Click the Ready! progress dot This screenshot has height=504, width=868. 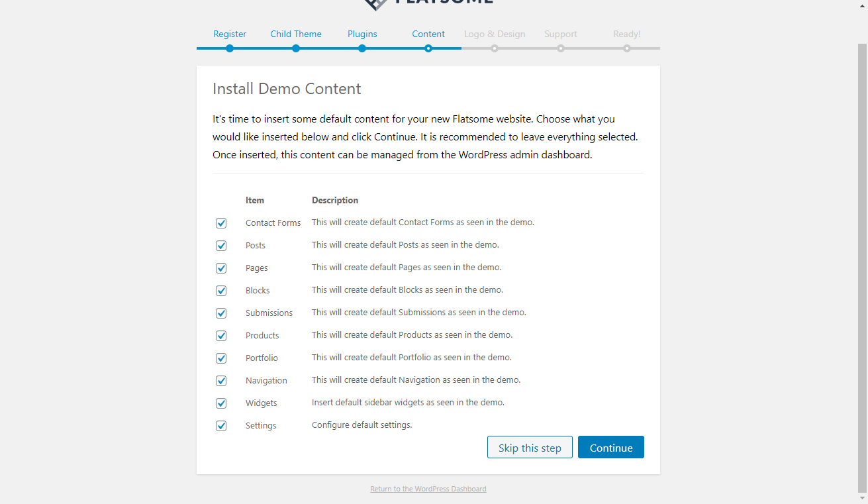(x=627, y=48)
